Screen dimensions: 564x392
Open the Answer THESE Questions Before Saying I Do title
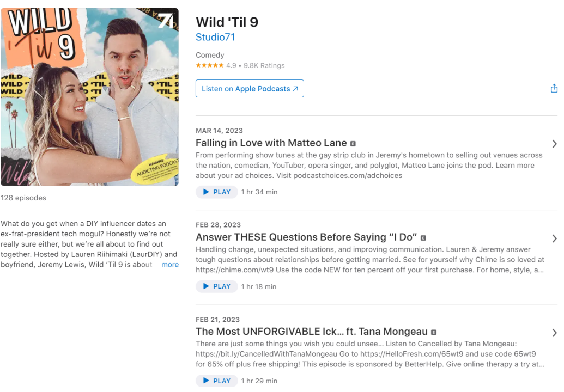pyautogui.click(x=306, y=237)
